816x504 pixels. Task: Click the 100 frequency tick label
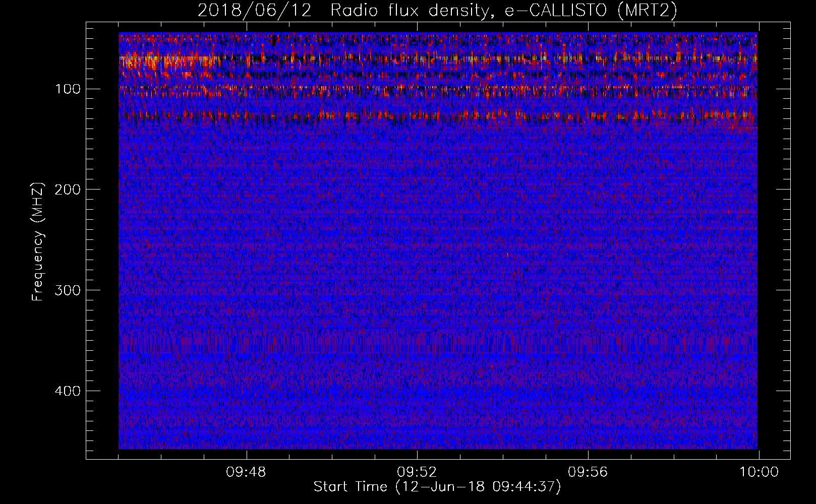point(68,89)
